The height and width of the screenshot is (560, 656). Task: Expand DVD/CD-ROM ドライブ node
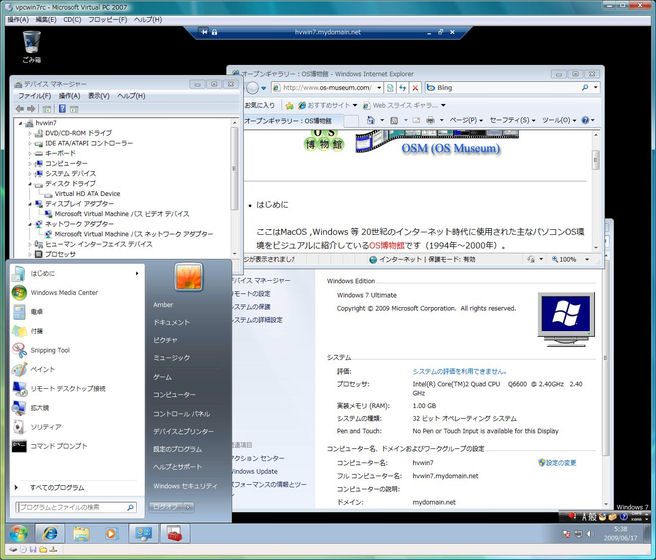[x=30, y=133]
